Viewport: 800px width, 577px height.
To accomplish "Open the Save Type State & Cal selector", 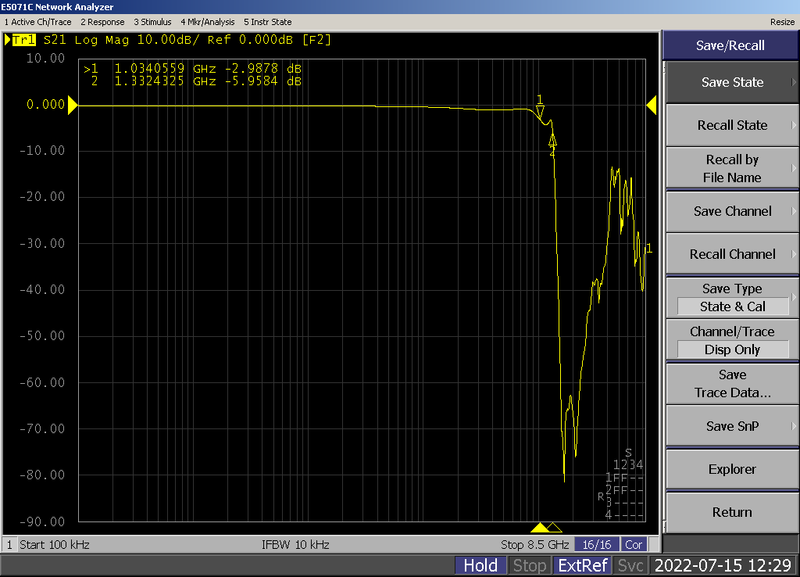I will click(x=732, y=297).
